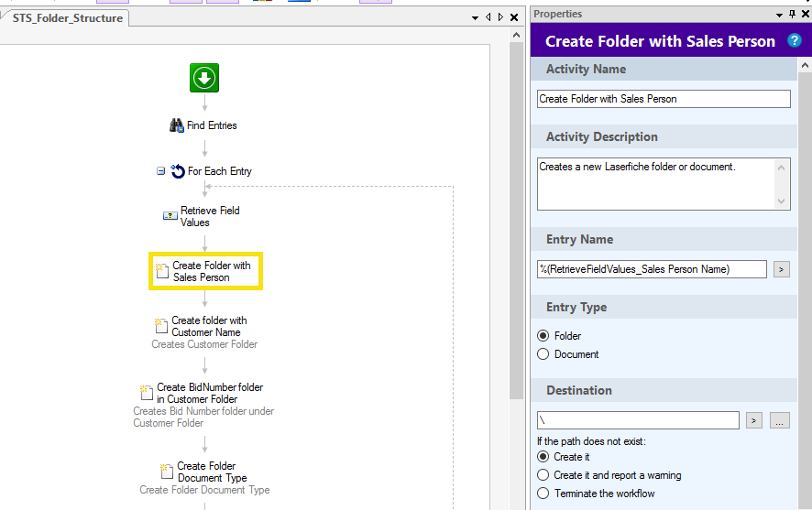Screen dimensions: 812x510
Task: Collapse the For Each Entry block
Action: point(160,171)
